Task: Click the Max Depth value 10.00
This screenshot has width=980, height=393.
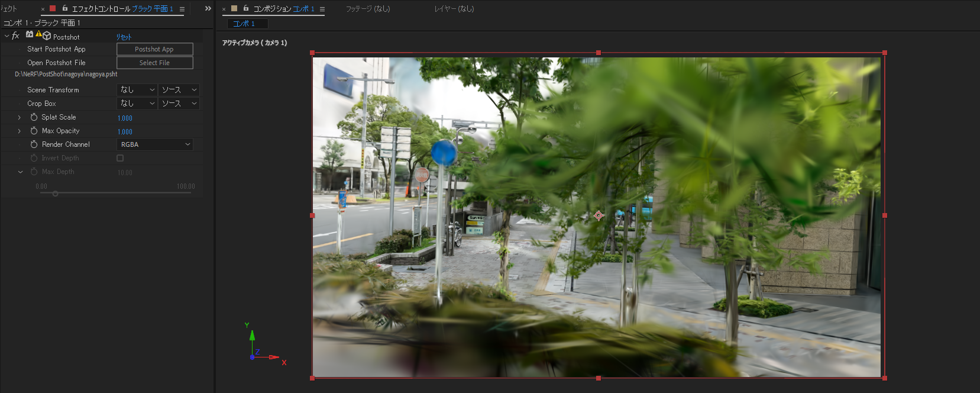Action: 125,172
